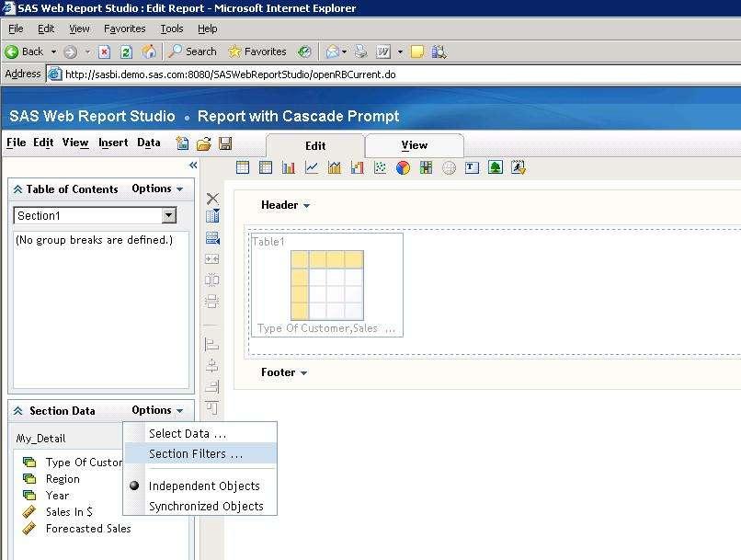Click the align top layout icon
Viewport: 741px width, 560px height.
click(x=211, y=408)
